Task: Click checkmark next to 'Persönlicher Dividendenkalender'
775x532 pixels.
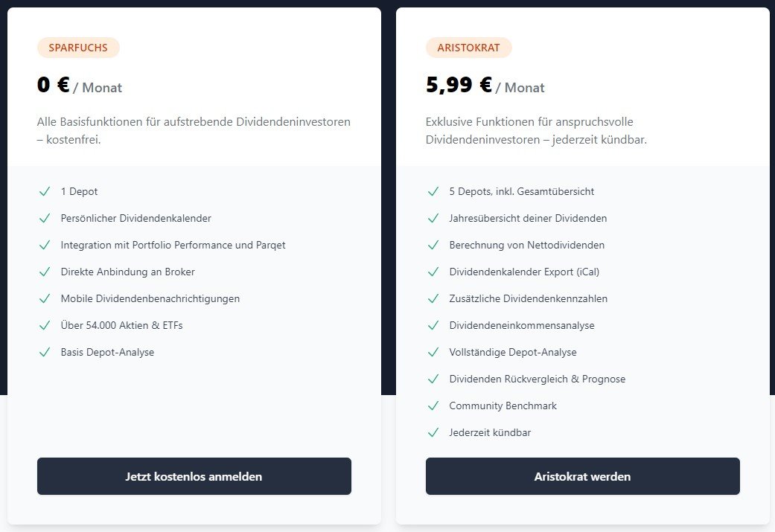Action: click(45, 218)
